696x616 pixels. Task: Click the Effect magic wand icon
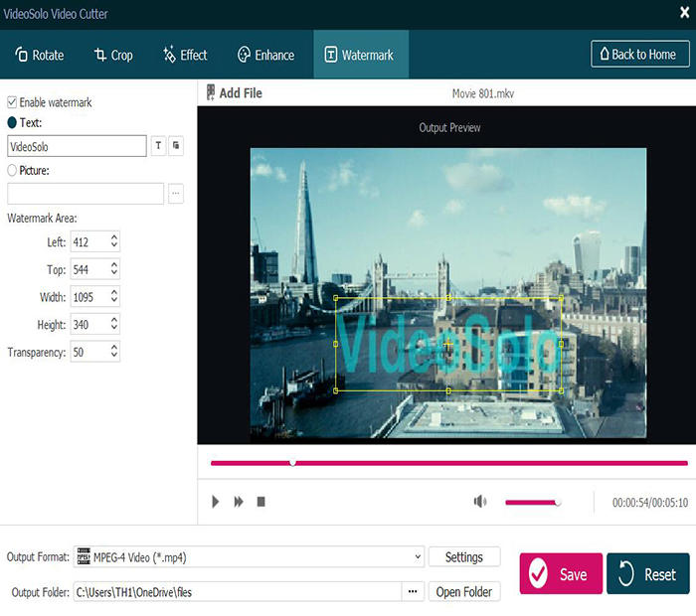[x=169, y=55]
